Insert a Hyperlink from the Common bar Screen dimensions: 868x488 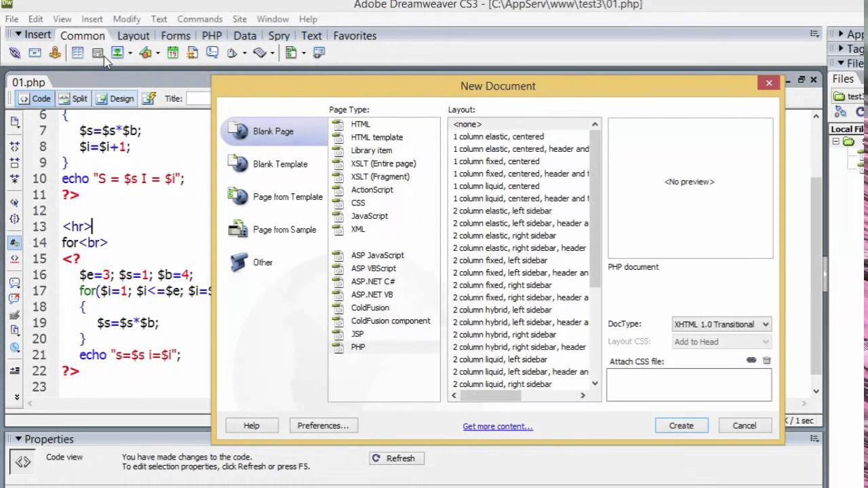[14, 53]
